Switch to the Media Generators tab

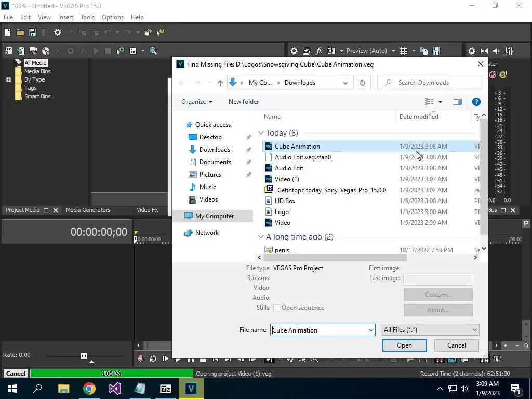pyautogui.click(x=88, y=210)
